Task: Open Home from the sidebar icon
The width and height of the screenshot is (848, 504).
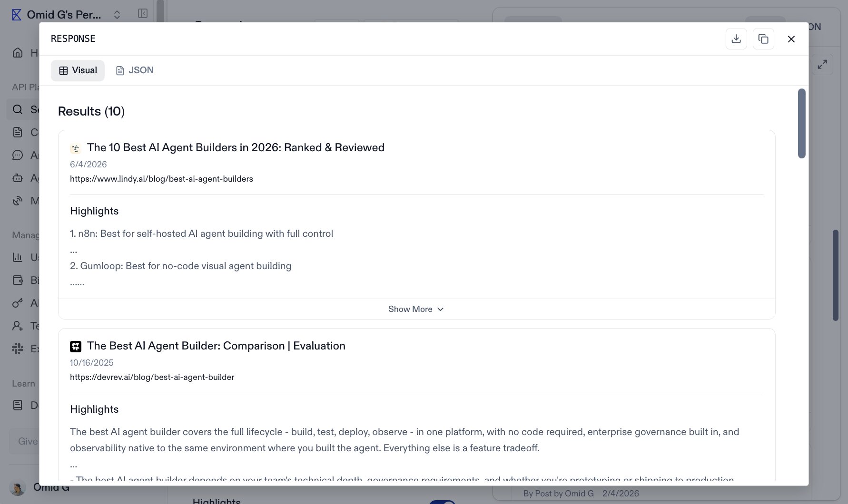Action: tap(18, 53)
